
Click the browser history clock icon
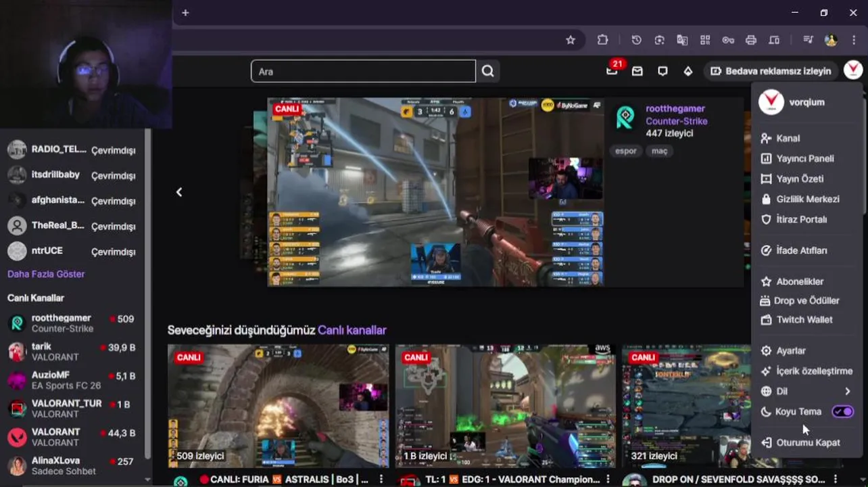coord(636,40)
